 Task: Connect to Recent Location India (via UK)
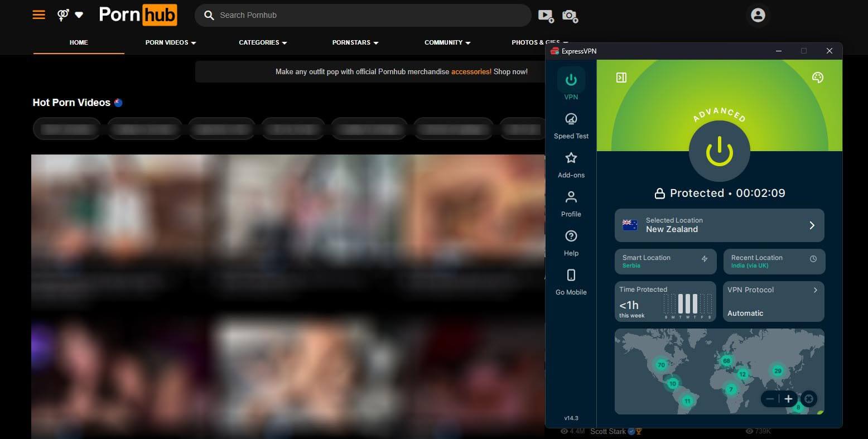pos(774,262)
